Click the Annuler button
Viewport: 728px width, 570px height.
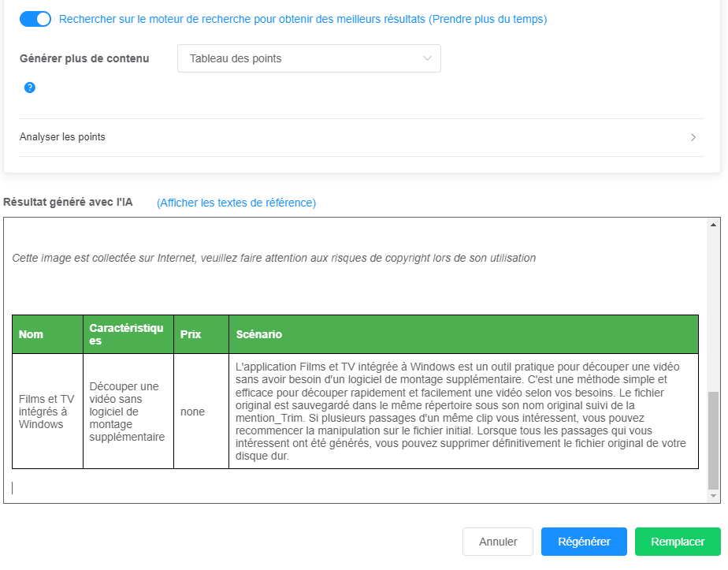click(498, 542)
